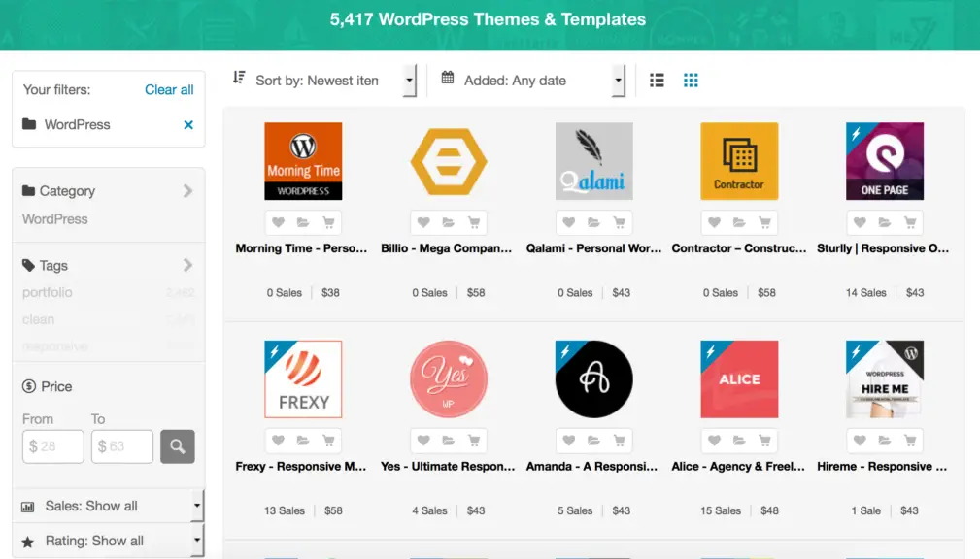Viewport: 980px width, 559px height.
Task: Remove the WordPress filter with the X
Action: pyautogui.click(x=188, y=125)
